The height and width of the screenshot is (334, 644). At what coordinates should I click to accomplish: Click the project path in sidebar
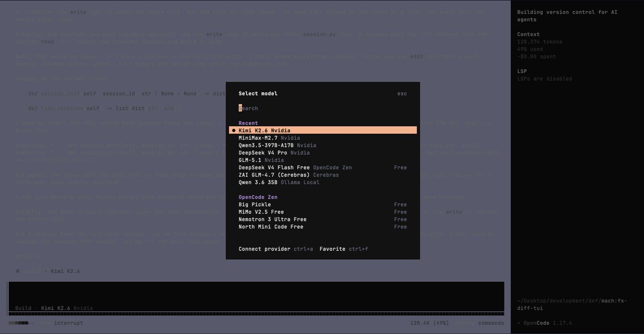point(572,304)
